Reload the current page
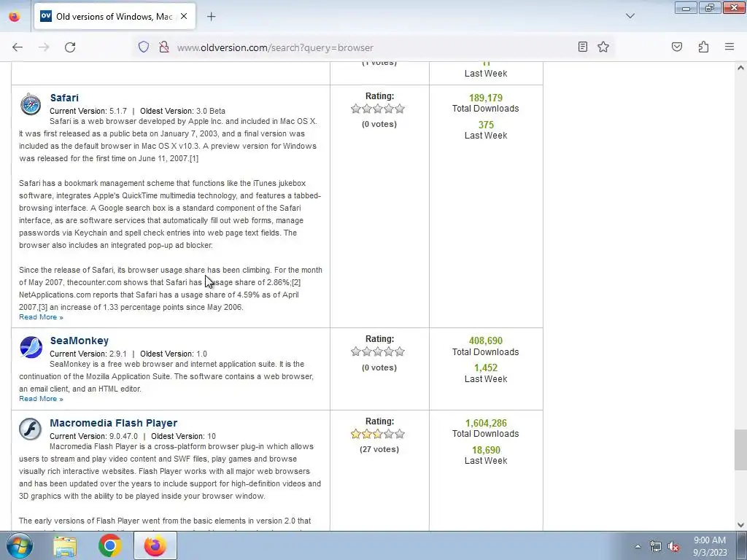Image resolution: width=747 pixels, height=560 pixels. click(x=70, y=47)
